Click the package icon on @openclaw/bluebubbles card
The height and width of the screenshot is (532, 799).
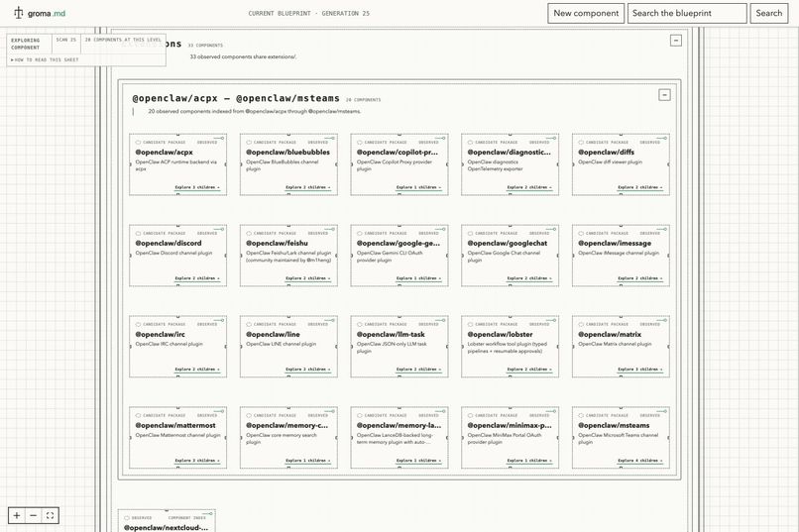(249, 143)
